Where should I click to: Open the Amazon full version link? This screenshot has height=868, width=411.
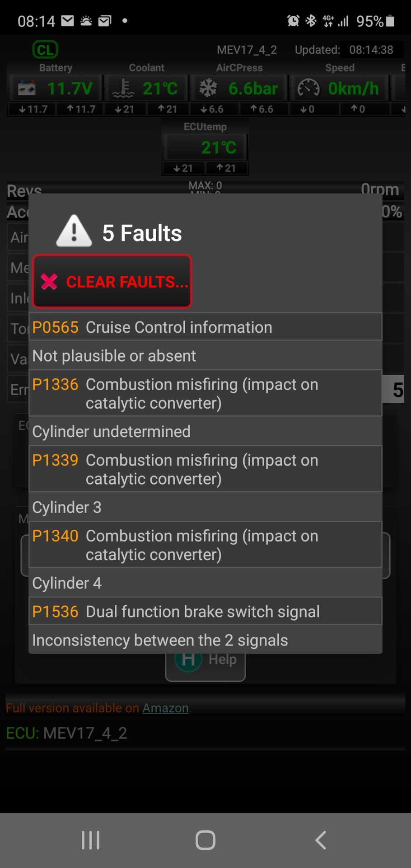pos(165,708)
